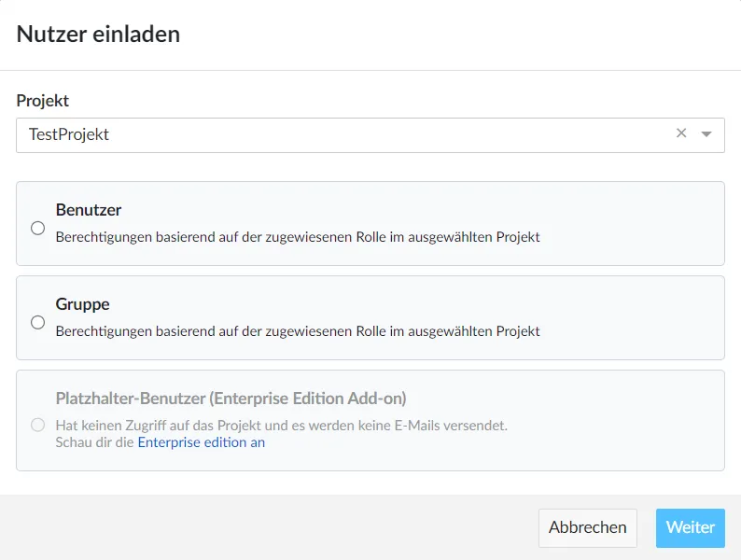Click the description text under Gruppe

point(298,331)
